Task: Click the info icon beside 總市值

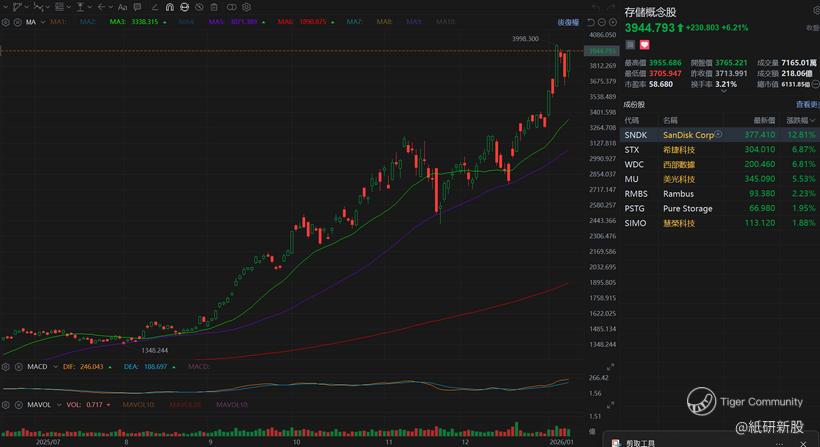Action: (x=815, y=84)
